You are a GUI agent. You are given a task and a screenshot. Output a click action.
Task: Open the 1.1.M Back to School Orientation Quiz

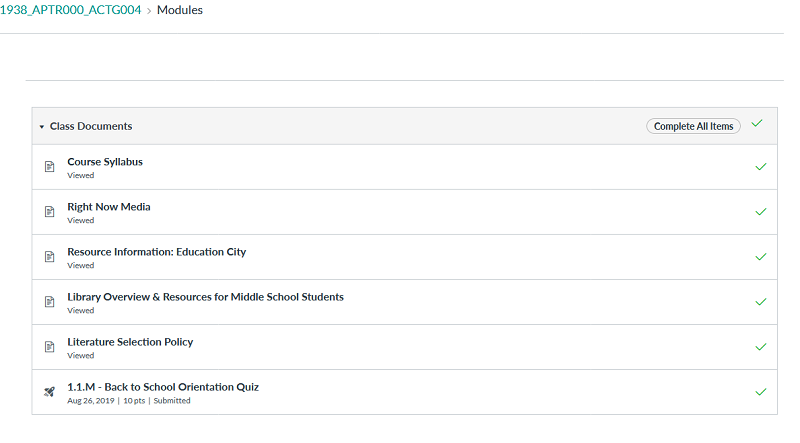click(x=163, y=387)
